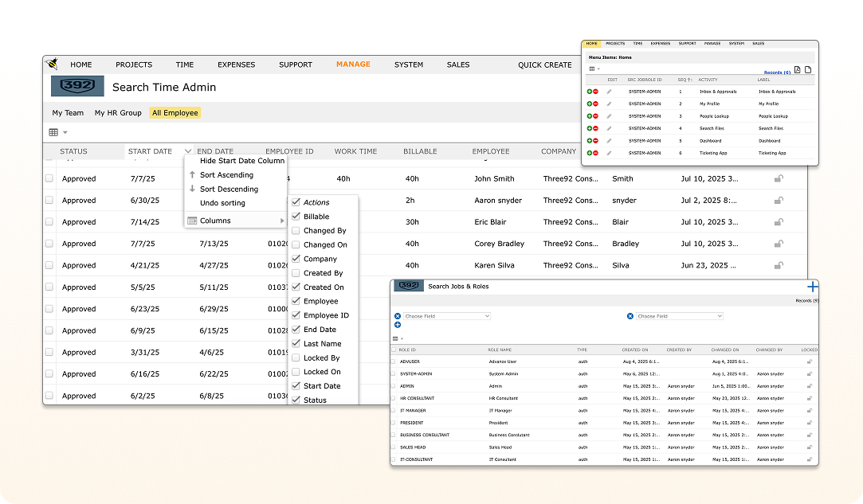Click lock icon in John Smith row
Screen dimensions: 863x504
[x=779, y=178]
